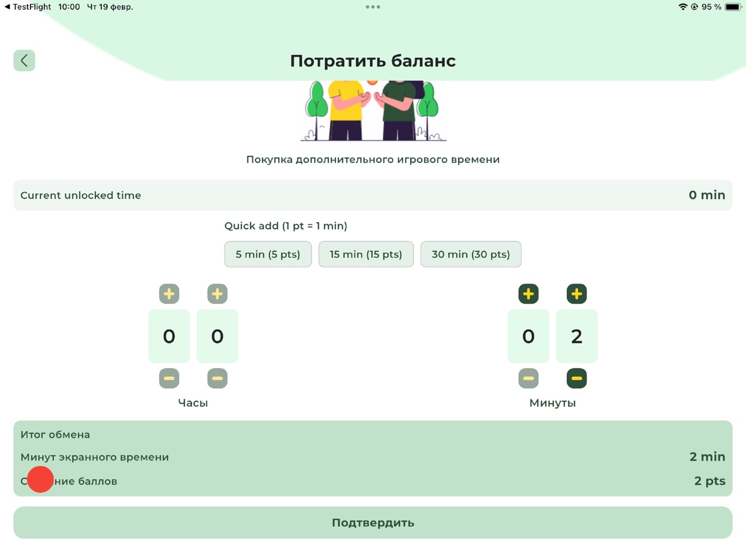Tap Минут экранного времени row label

coord(95,457)
